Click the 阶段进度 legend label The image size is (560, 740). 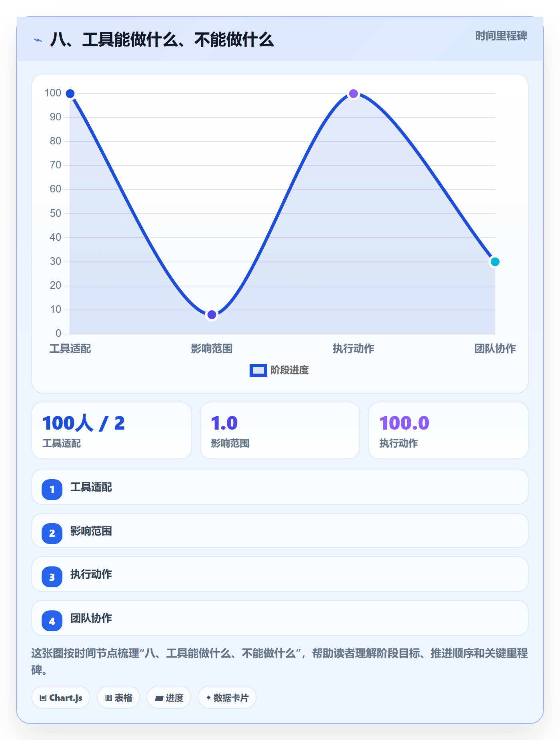point(289,370)
